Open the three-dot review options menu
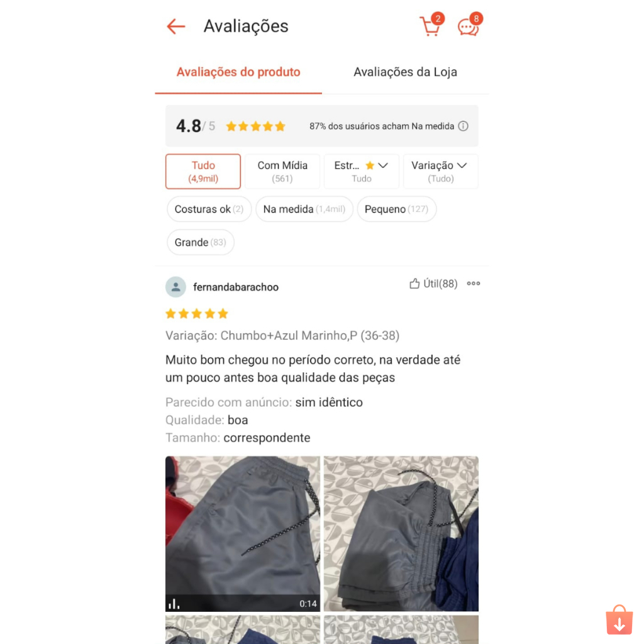This screenshot has width=644, height=644. (x=473, y=284)
